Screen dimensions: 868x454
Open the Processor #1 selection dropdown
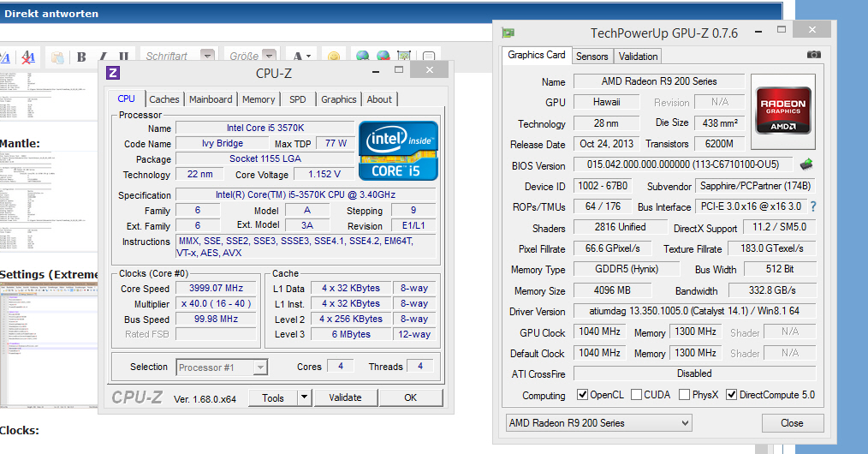pos(222,367)
